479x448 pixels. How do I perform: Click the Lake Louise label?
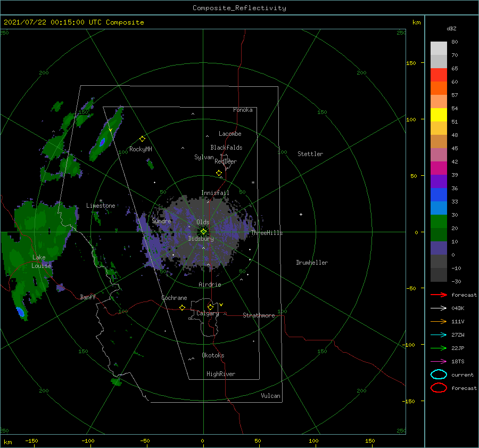(41, 262)
